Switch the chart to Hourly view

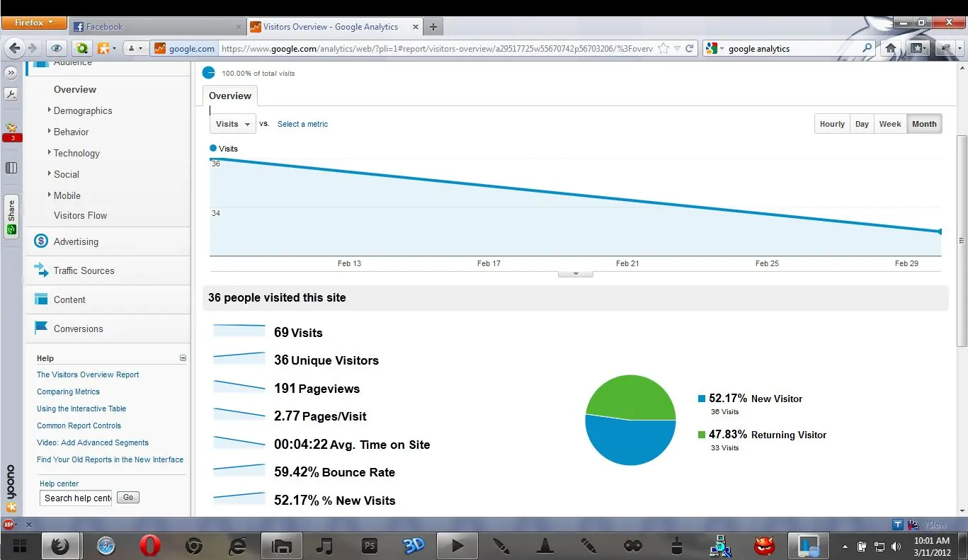832,124
